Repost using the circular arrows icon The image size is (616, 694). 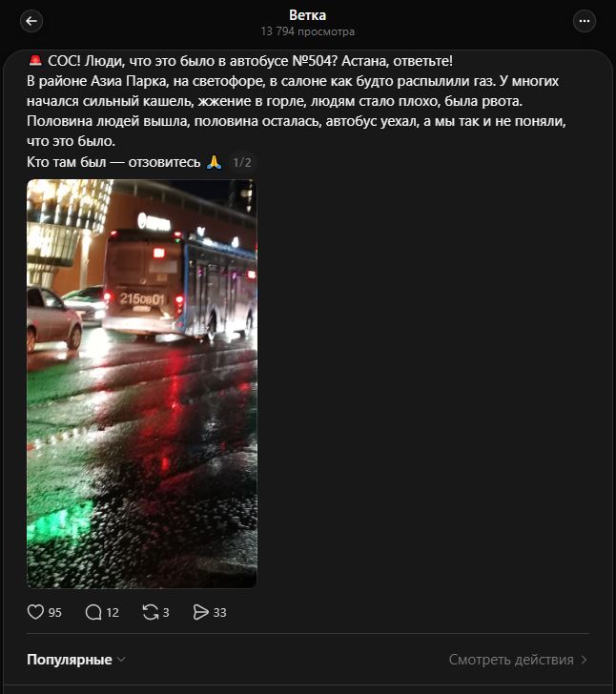(x=151, y=612)
